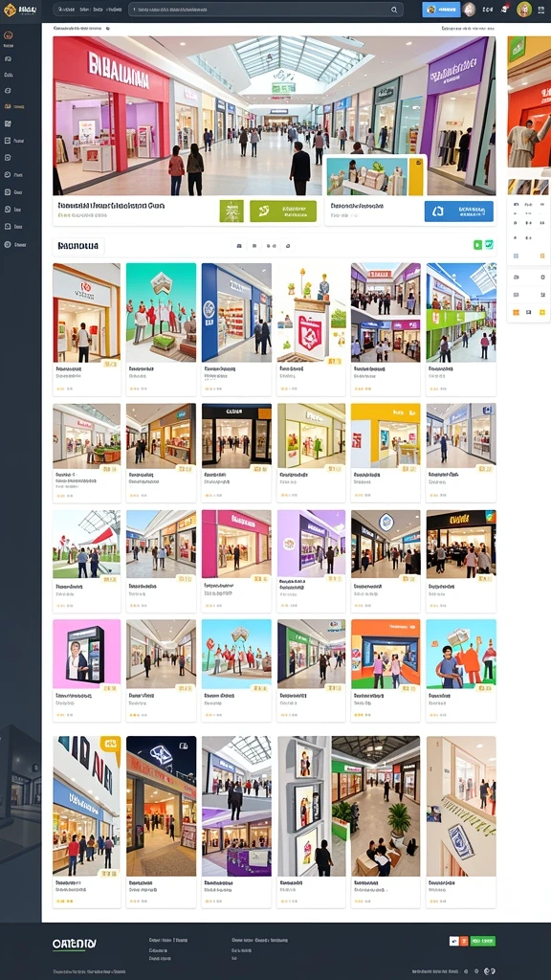The image size is (551, 980).
Task: Click the magnifier icon in the search bar
Action: pos(394,10)
